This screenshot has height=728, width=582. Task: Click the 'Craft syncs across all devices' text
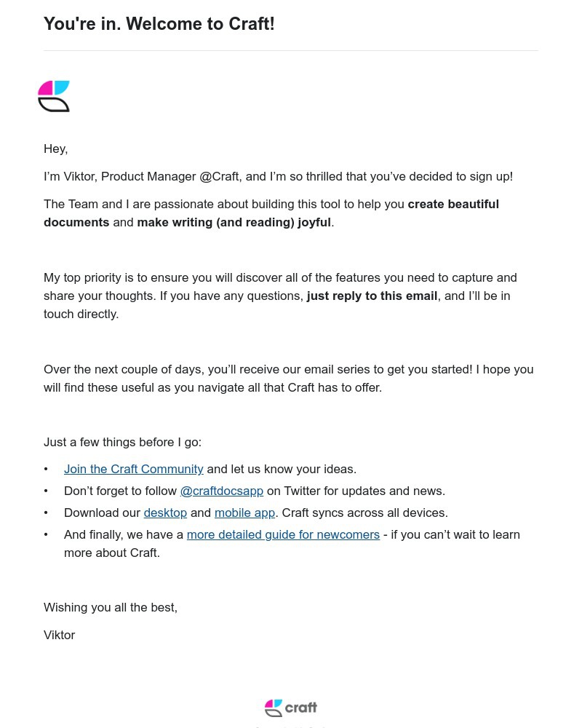[364, 513]
